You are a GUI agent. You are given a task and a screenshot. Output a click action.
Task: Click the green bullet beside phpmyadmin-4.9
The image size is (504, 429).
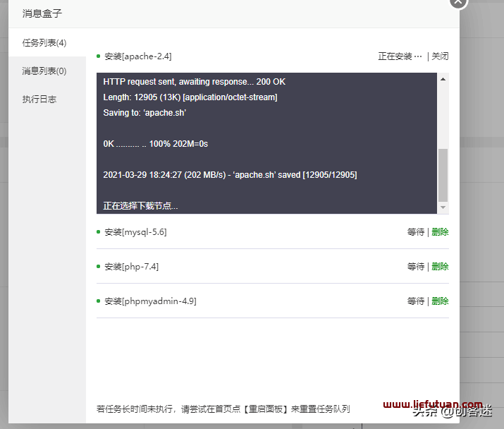coord(99,301)
